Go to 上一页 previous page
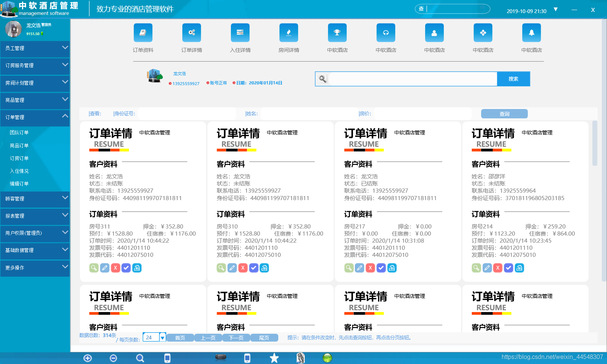 coord(208,338)
